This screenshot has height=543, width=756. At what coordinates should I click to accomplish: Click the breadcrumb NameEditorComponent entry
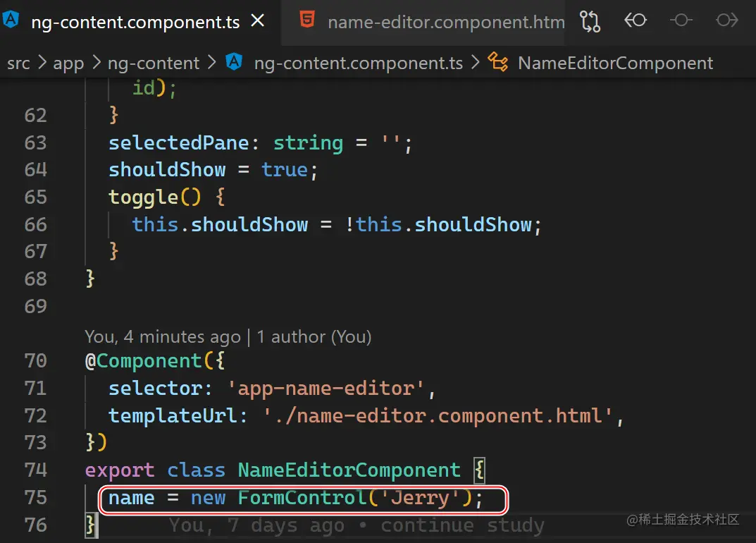(615, 63)
